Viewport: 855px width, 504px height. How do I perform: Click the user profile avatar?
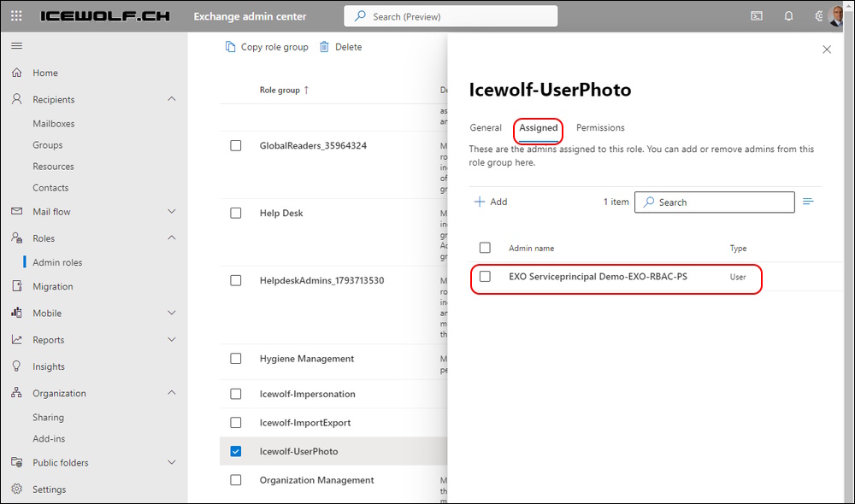click(x=835, y=15)
